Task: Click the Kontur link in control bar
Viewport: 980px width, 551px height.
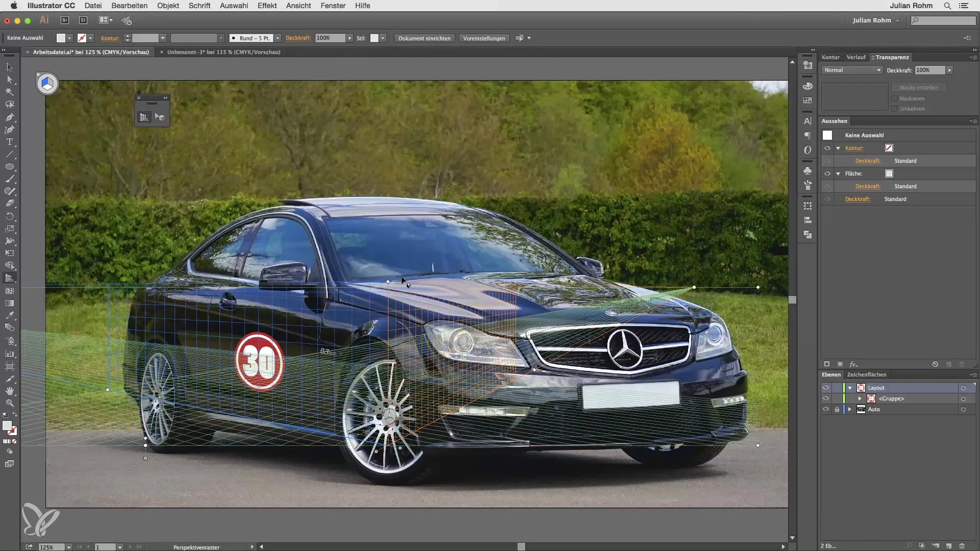Action: [110, 38]
